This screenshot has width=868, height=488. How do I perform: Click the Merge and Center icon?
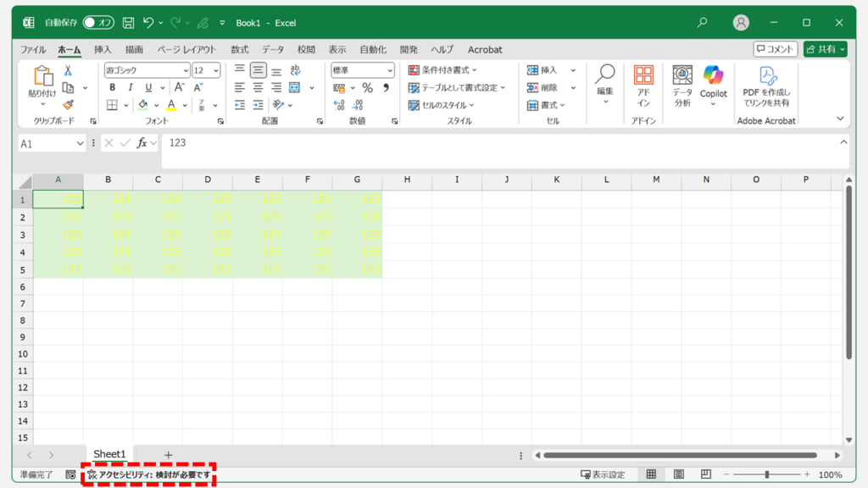[x=295, y=88]
